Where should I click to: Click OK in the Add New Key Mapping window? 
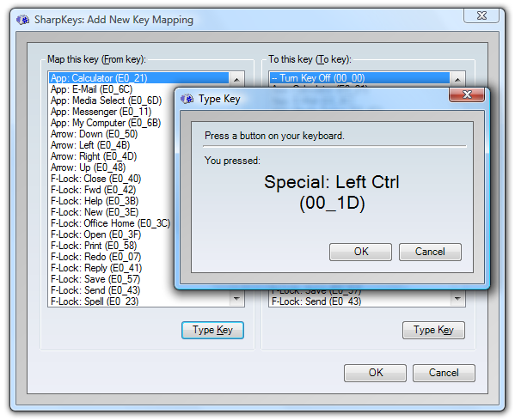tap(375, 373)
